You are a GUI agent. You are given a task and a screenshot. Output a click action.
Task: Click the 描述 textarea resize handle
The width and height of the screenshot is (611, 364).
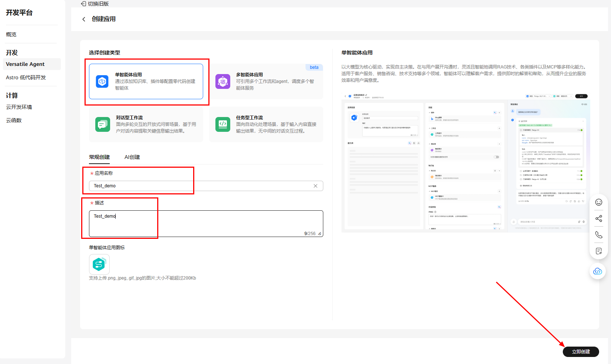pos(320,234)
